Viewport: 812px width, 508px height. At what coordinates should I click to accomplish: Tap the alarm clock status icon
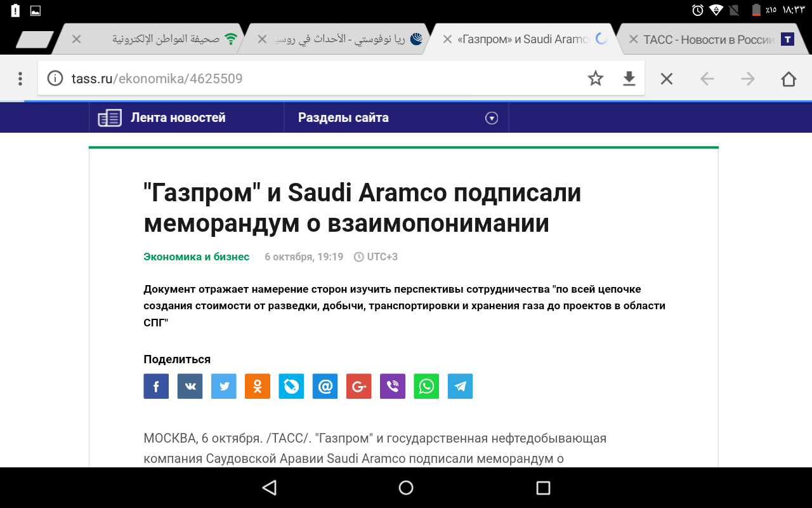click(x=698, y=10)
